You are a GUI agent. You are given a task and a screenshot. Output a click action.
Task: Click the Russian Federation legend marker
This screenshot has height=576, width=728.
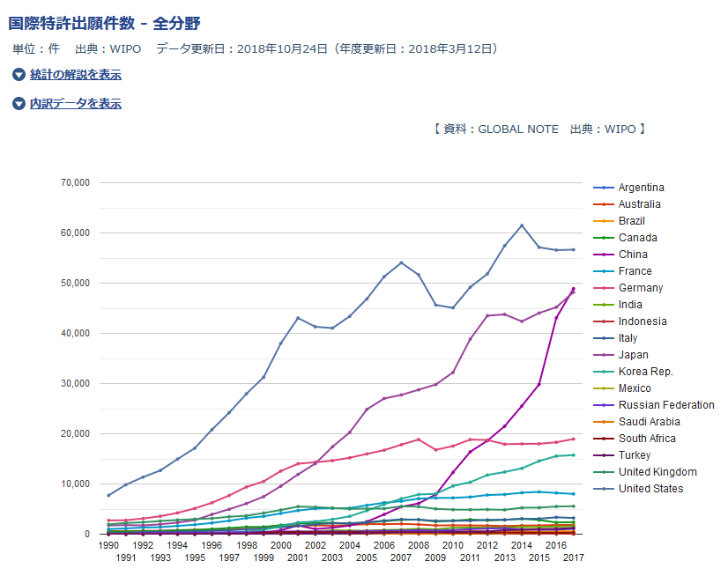point(603,405)
